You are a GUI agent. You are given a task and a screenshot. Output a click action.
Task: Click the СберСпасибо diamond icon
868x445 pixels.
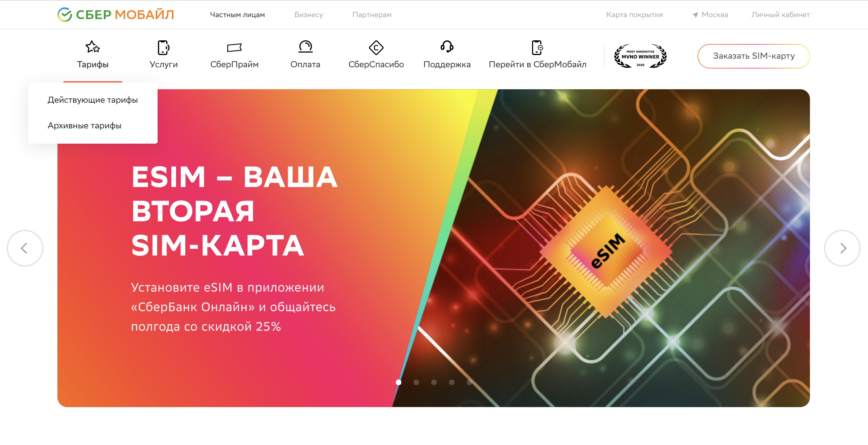[376, 48]
